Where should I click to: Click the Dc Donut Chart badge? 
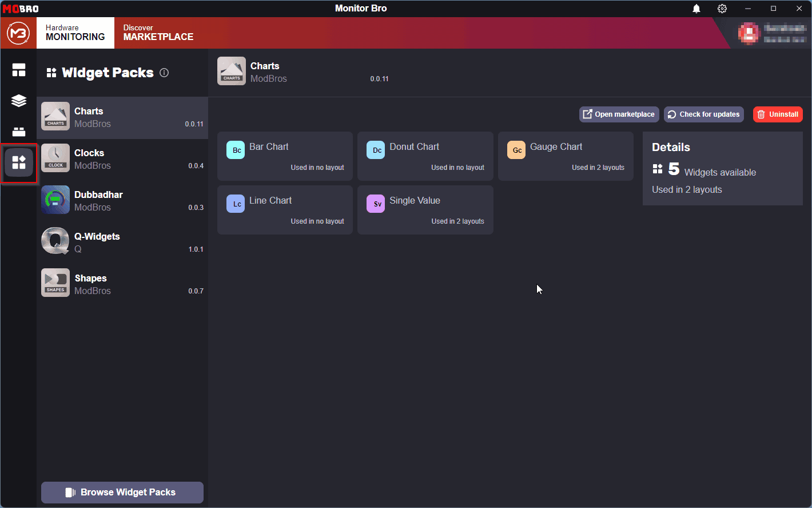[x=376, y=150]
